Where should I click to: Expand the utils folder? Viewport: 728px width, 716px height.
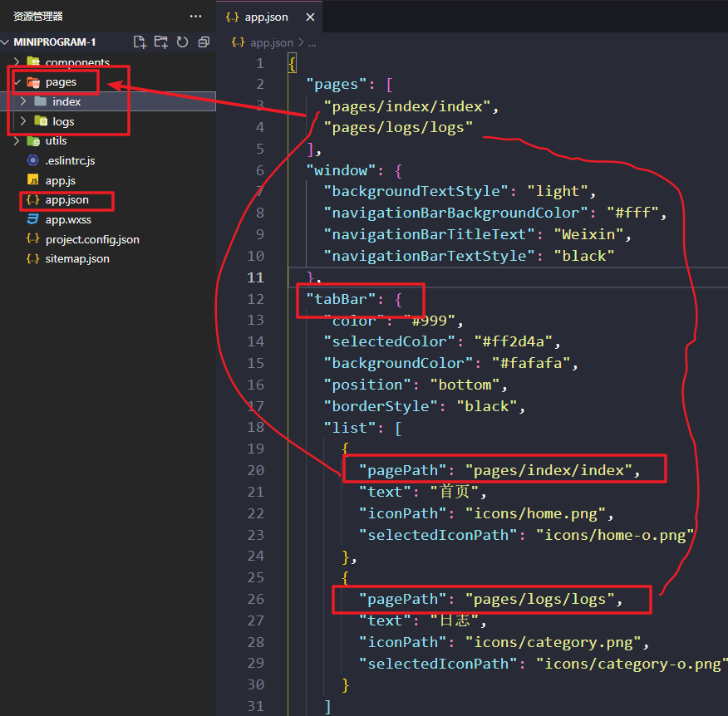(17, 140)
